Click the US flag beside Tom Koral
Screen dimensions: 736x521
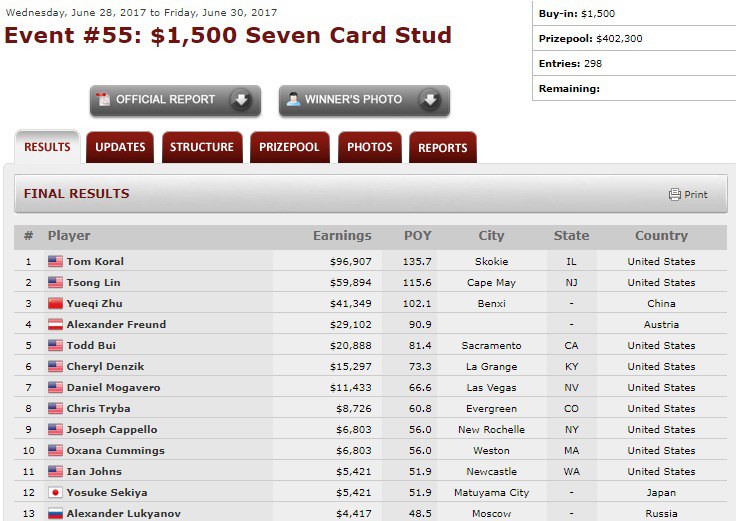point(55,262)
